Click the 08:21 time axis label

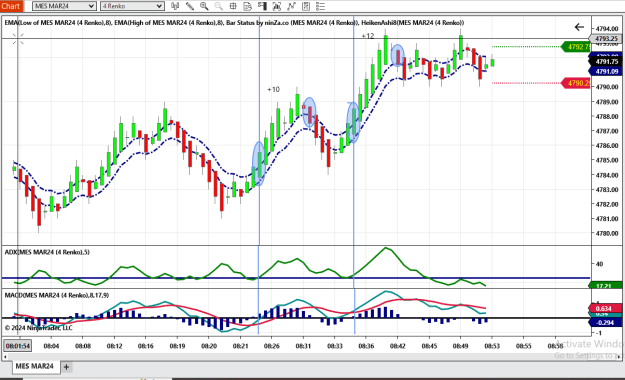tap(240, 346)
